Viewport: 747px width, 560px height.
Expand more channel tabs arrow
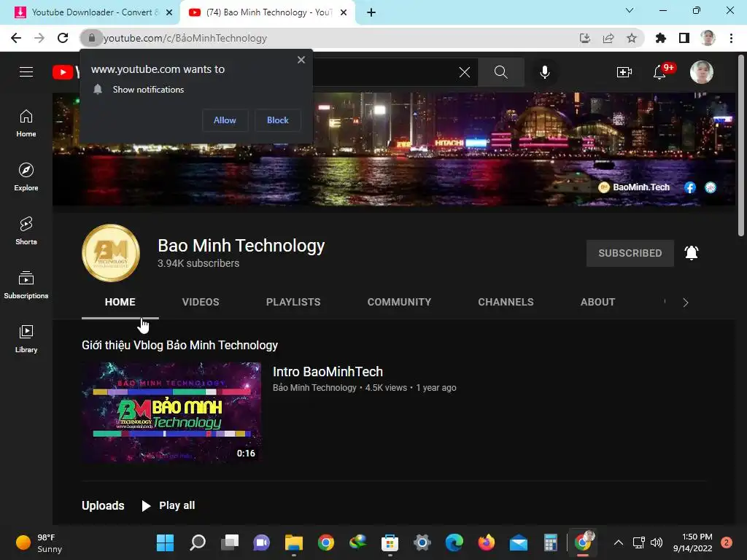[x=685, y=303]
